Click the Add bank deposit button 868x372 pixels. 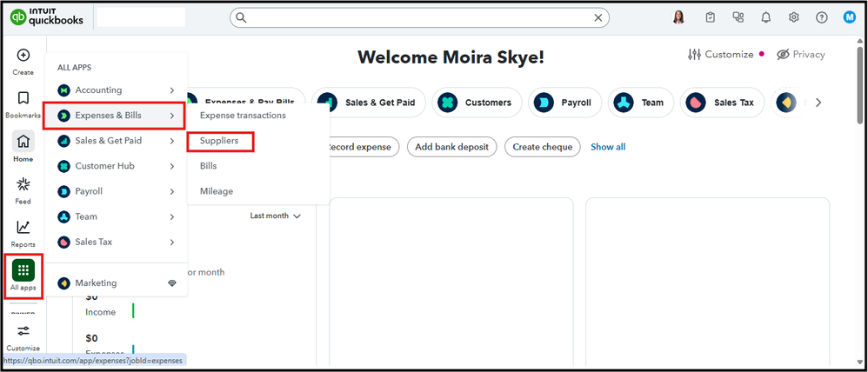451,147
